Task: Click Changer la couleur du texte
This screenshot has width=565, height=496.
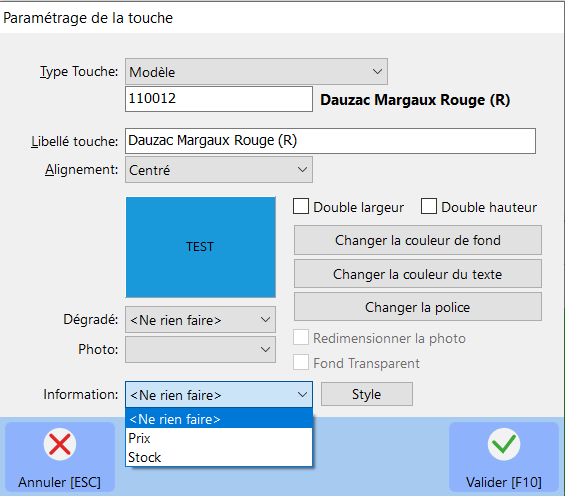Action: 418,274
